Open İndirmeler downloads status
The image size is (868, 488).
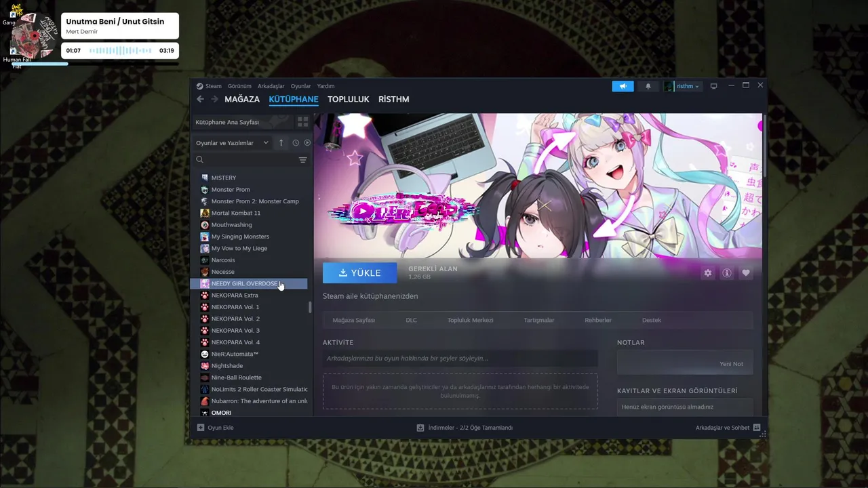465,428
